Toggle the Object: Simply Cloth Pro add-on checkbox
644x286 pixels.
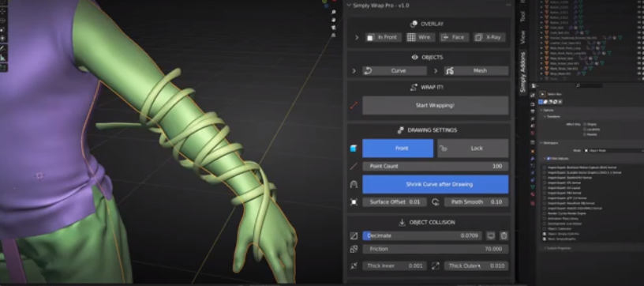coord(545,234)
